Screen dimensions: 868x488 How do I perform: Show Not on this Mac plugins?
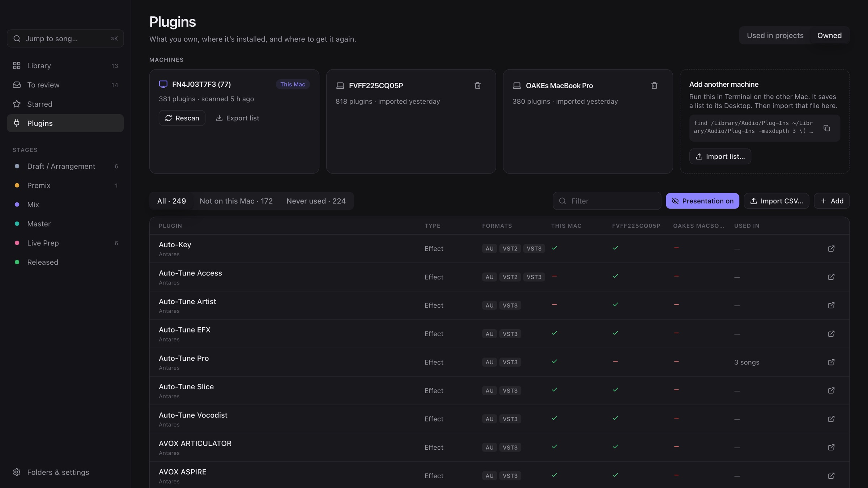pos(236,201)
